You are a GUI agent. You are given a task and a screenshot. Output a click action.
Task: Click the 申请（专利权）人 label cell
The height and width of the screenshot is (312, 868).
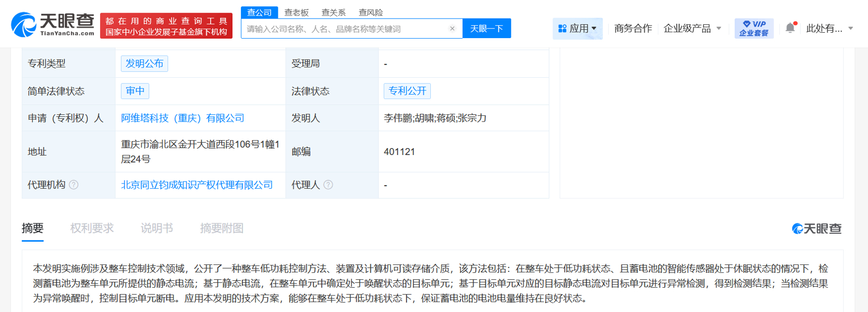(x=68, y=118)
